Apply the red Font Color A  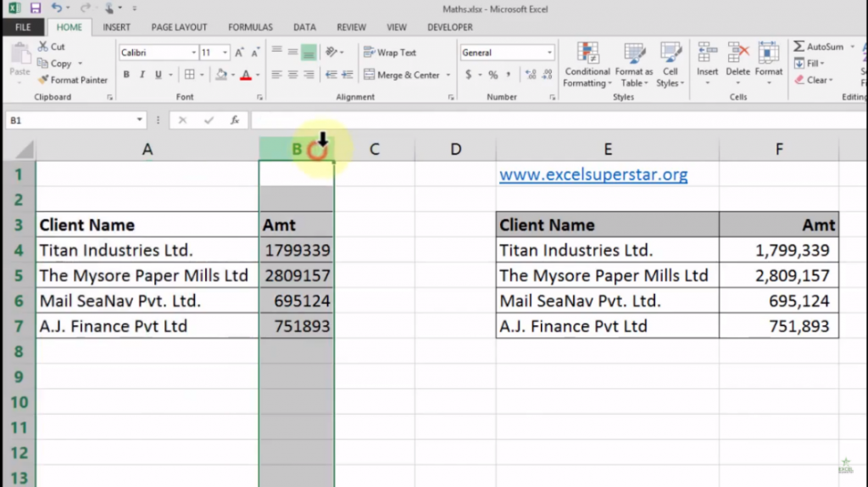pyautogui.click(x=246, y=75)
